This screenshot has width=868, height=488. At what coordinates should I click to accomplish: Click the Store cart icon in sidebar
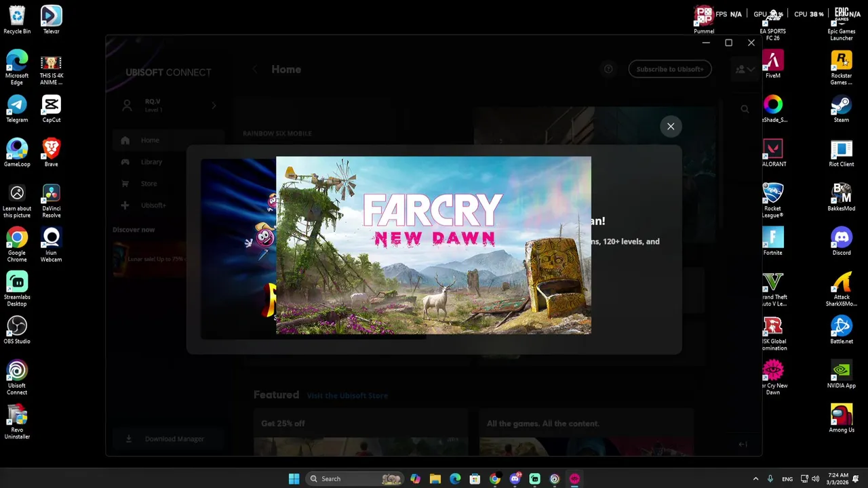tap(125, 184)
